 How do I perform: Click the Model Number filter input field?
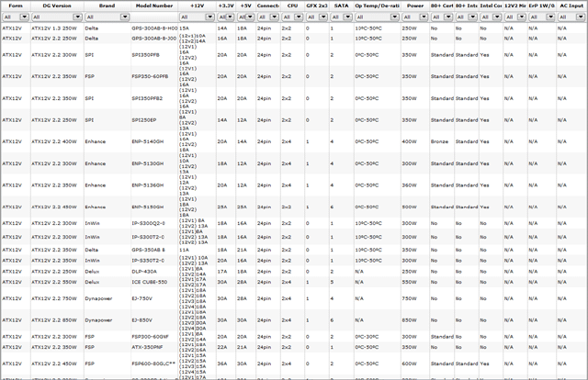[154, 17]
